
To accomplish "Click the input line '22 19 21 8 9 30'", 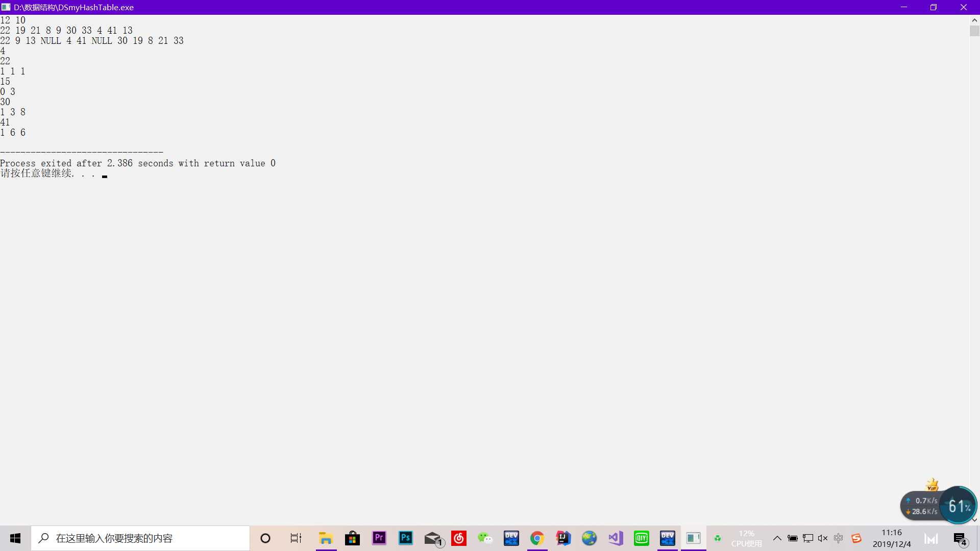I will pos(66,31).
